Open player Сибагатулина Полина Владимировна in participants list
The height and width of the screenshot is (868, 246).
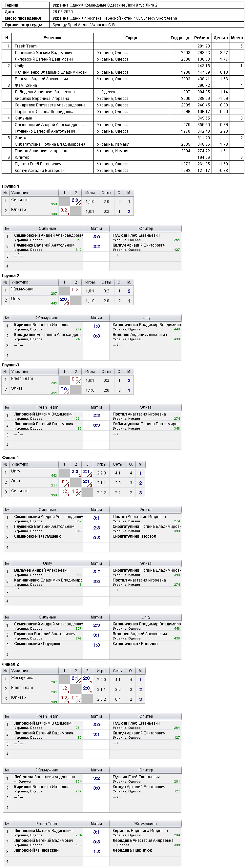(x=50, y=144)
